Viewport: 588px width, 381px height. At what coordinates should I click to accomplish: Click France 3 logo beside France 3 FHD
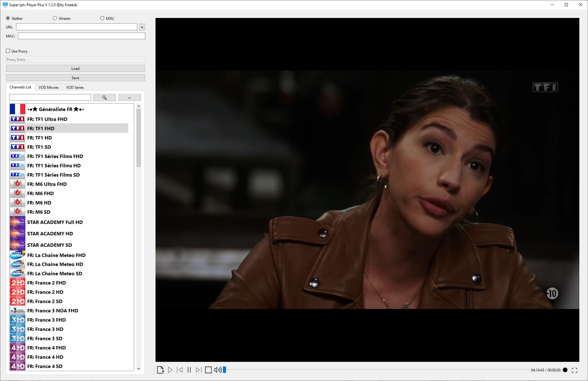click(x=18, y=320)
